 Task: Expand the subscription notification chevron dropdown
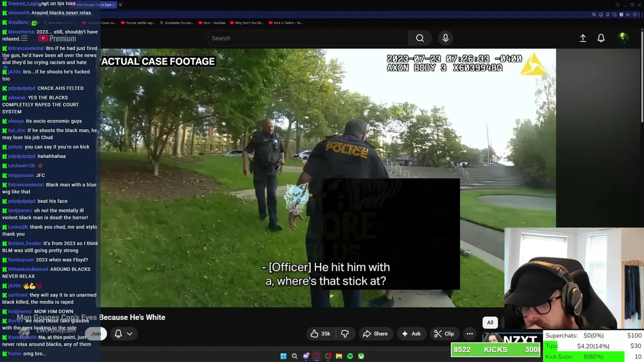coord(129,334)
